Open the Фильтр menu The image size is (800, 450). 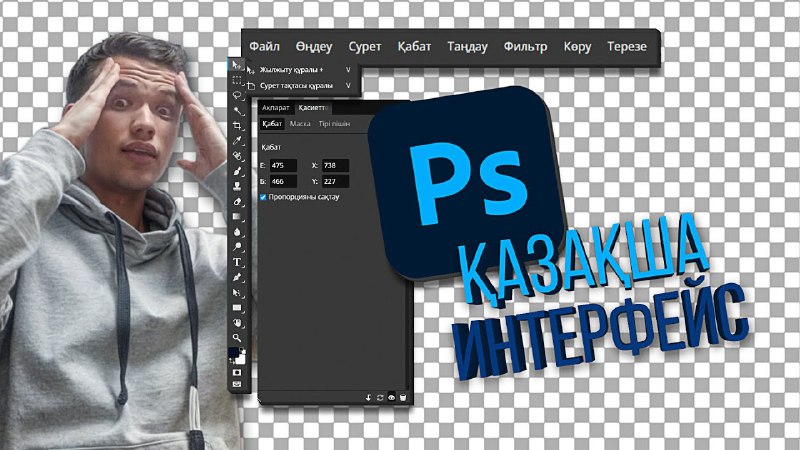pos(526,46)
